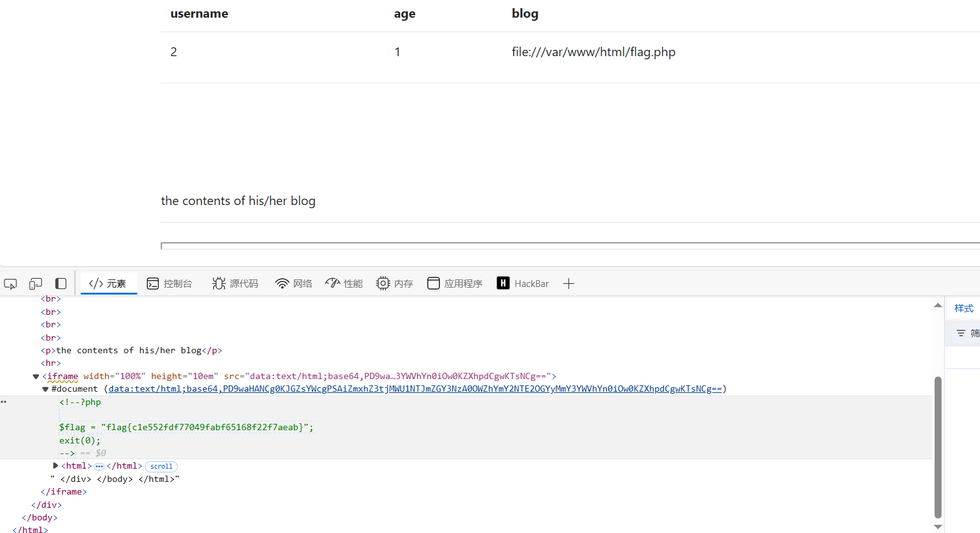Select the closing </iframe> tag
Screen dimensions: 980x533
64,492
